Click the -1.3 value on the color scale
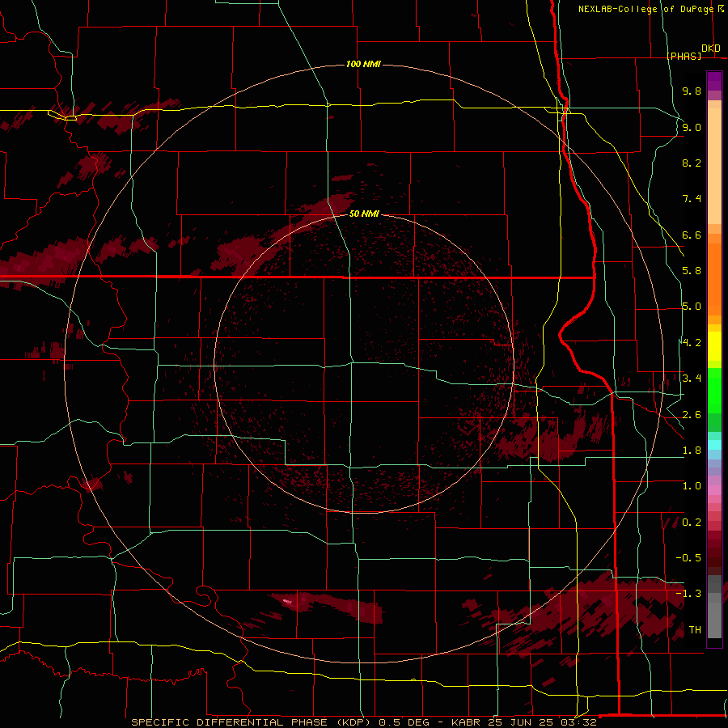This screenshot has height=728, width=728. click(x=688, y=594)
